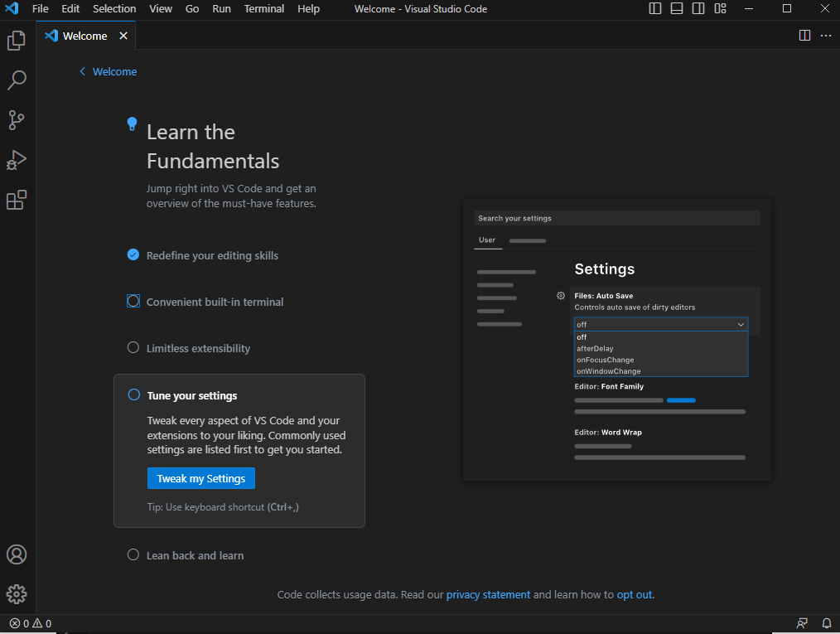Open the Run and Debug view
This screenshot has width=840, height=634.
(17, 160)
